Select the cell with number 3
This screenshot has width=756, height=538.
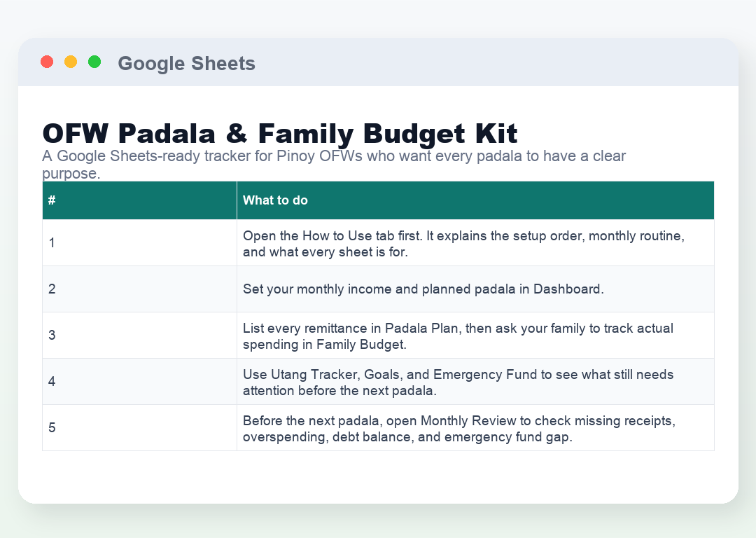(139, 336)
